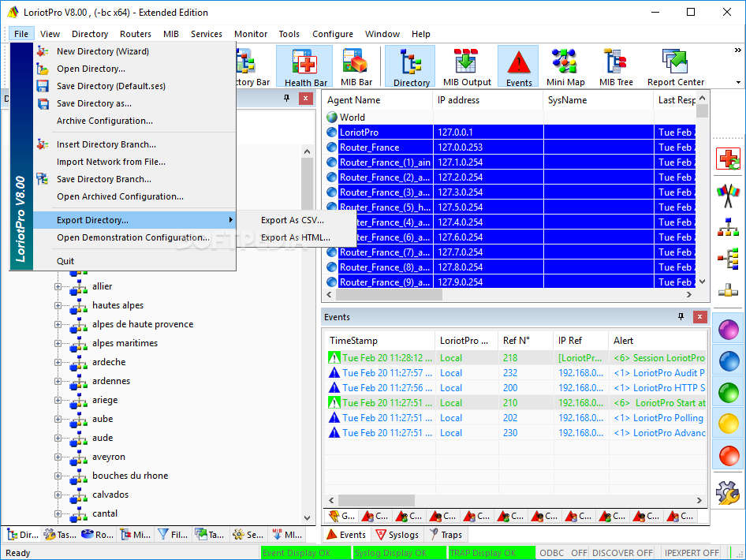Choose Save Directory (Default.ses)
This screenshot has height=560, width=746.
coord(135,86)
